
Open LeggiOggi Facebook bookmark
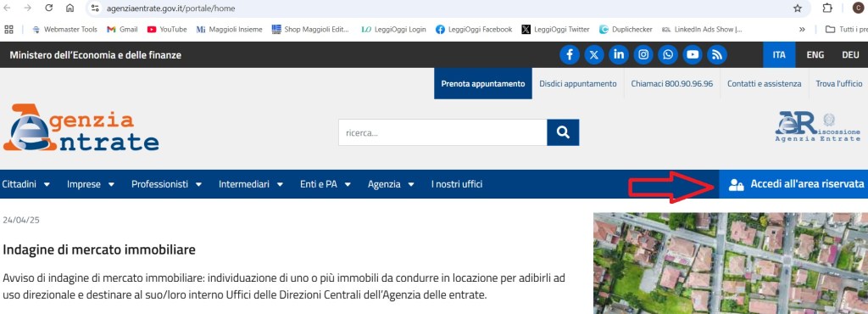click(x=474, y=30)
